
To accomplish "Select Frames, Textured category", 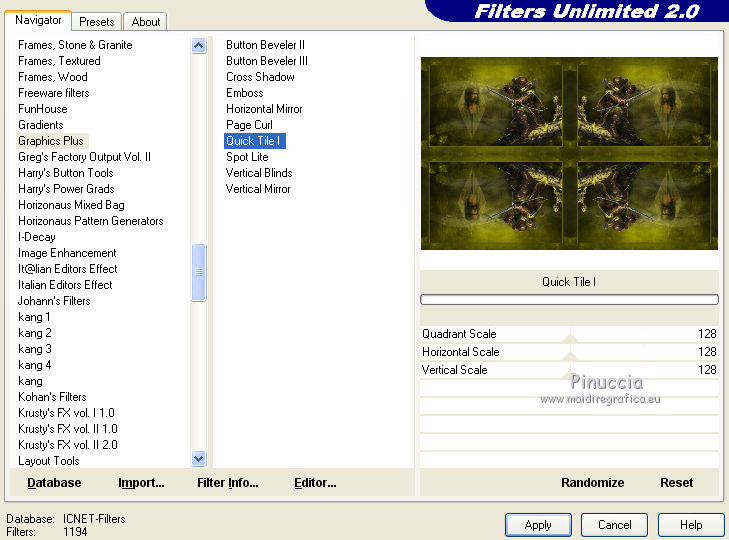I will 59,61.
